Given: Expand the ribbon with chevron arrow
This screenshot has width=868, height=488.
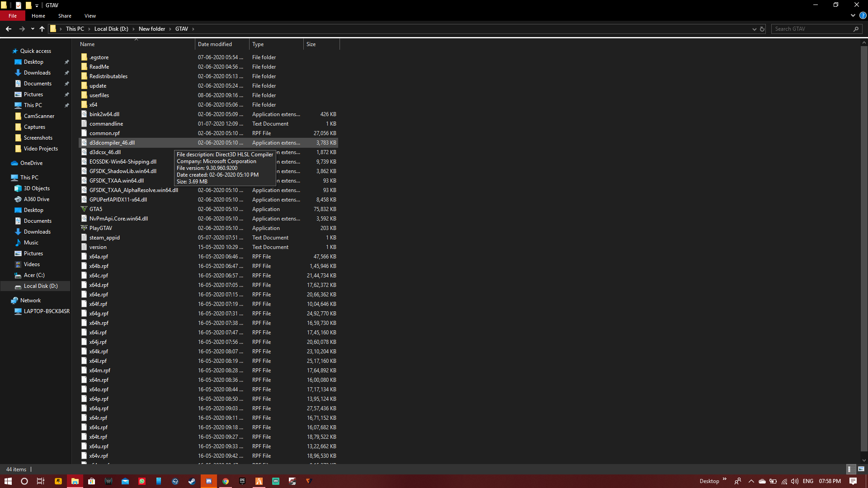Looking at the screenshot, I should [x=853, y=15].
